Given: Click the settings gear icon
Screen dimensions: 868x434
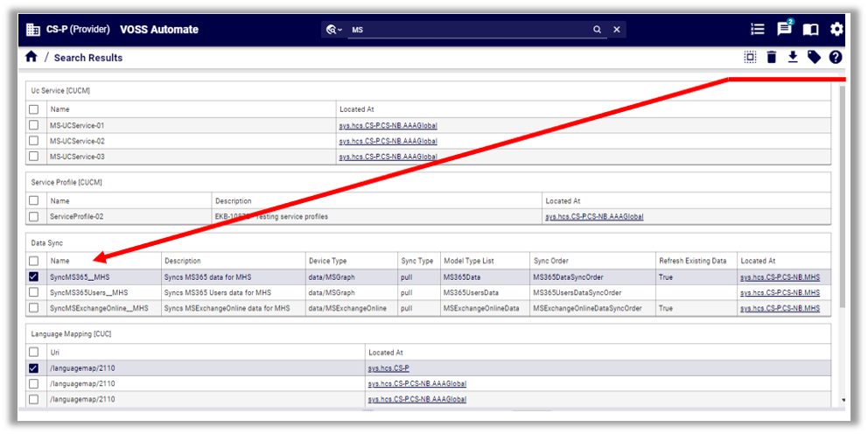Looking at the screenshot, I should pyautogui.click(x=836, y=30).
